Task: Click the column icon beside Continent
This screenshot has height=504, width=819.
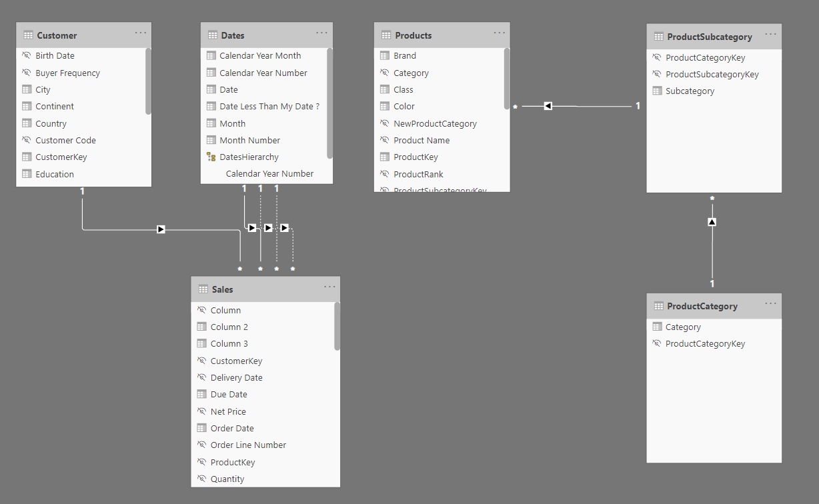Action: [x=27, y=106]
